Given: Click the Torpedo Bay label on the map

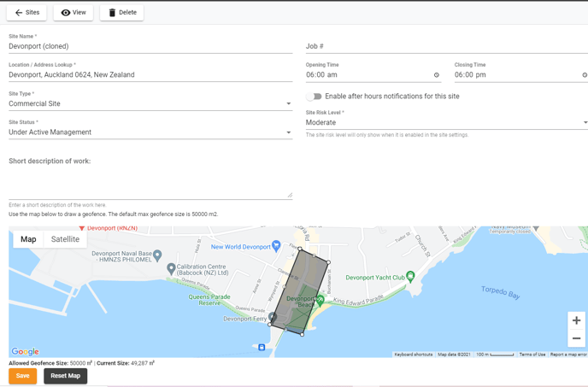Looking at the screenshot, I should (x=501, y=292).
